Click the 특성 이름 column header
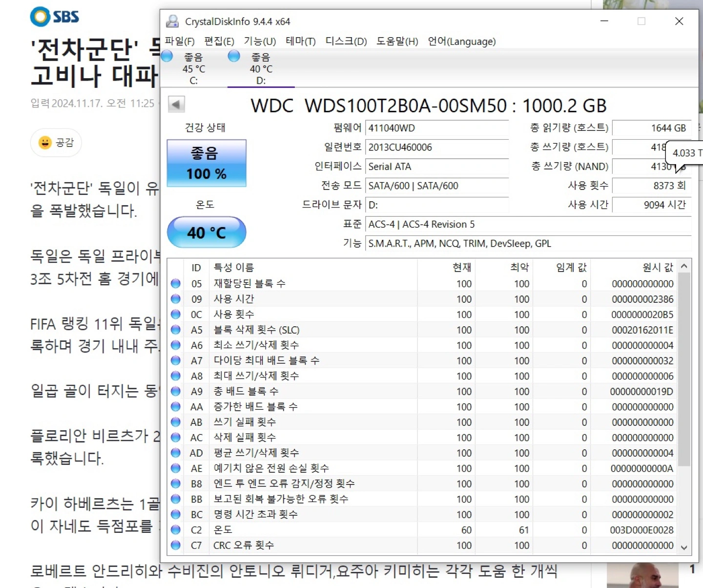The image size is (703, 588). click(313, 267)
